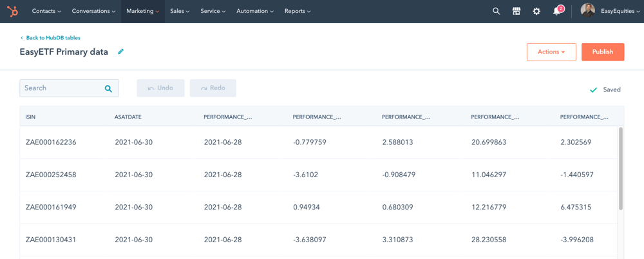
Task: Go back to HubDB tables
Action: [x=50, y=38]
